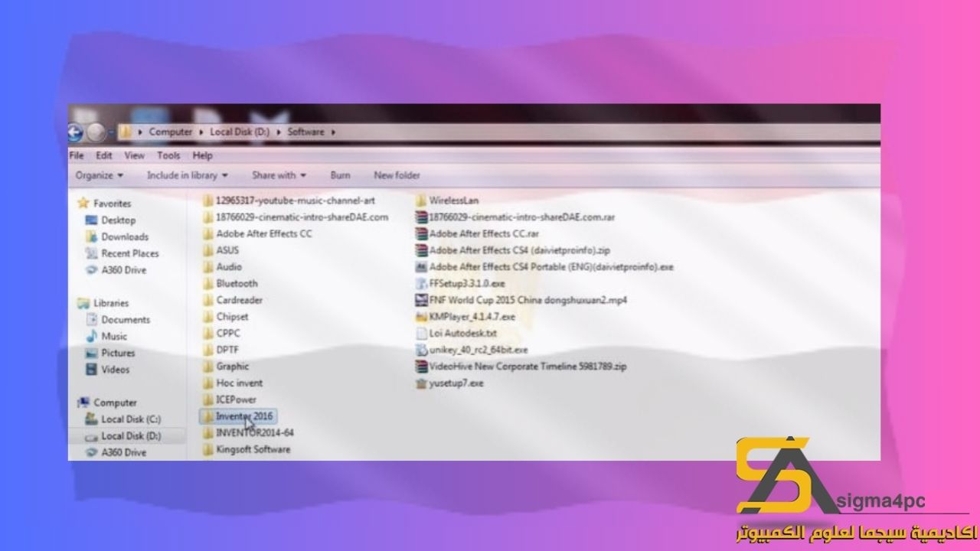The width and height of the screenshot is (980, 551).
Task: Click icon of Adobe After Effects CS4 (daivietproinfo).zip
Action: coord(420,250)
